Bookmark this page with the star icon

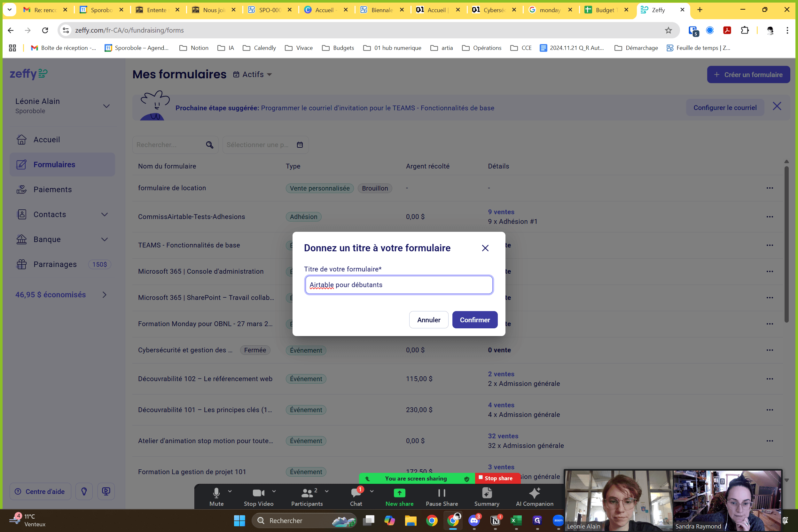tap(669, 30)
